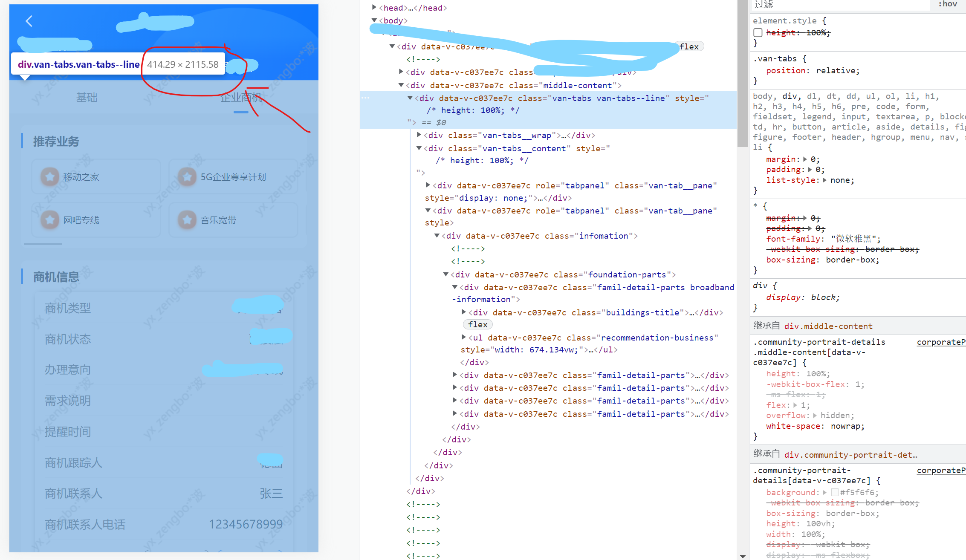Click the scrollbar down arrow of the Elements panel
966x560 pixels.
743,556
